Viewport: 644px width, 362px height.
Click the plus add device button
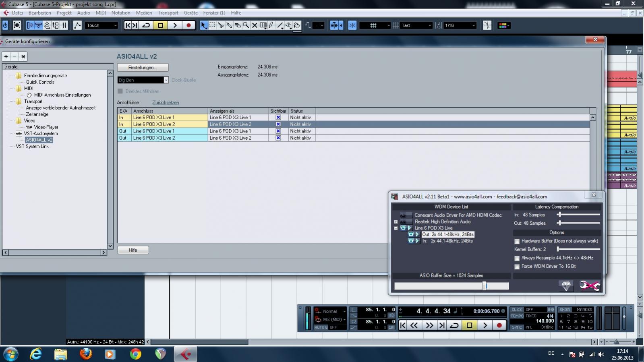[x=6, y=57]
